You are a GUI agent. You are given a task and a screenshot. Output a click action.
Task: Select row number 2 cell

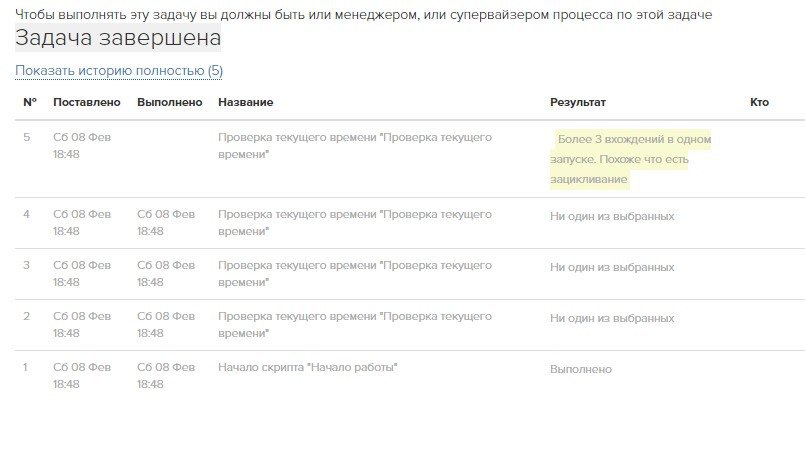click(27, 316)
